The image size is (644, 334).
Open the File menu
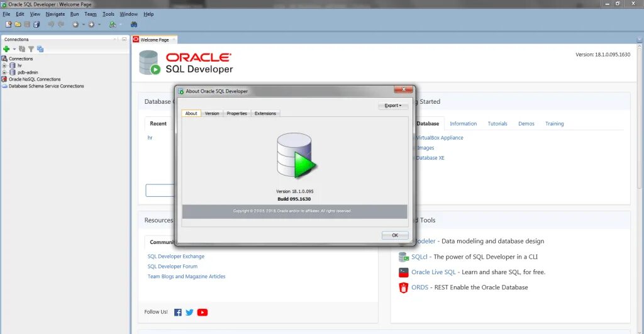[6, 14]
